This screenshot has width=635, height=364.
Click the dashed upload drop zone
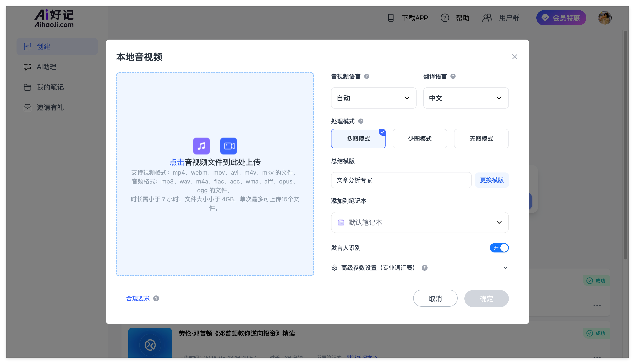tap(215, 174)
